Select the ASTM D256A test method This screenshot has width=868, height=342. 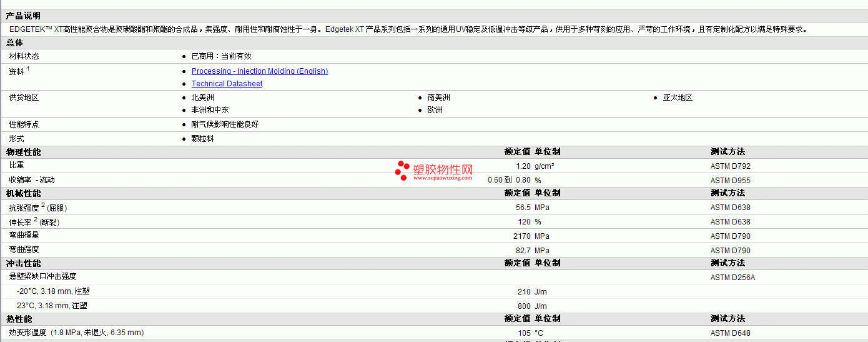point(733,278)
